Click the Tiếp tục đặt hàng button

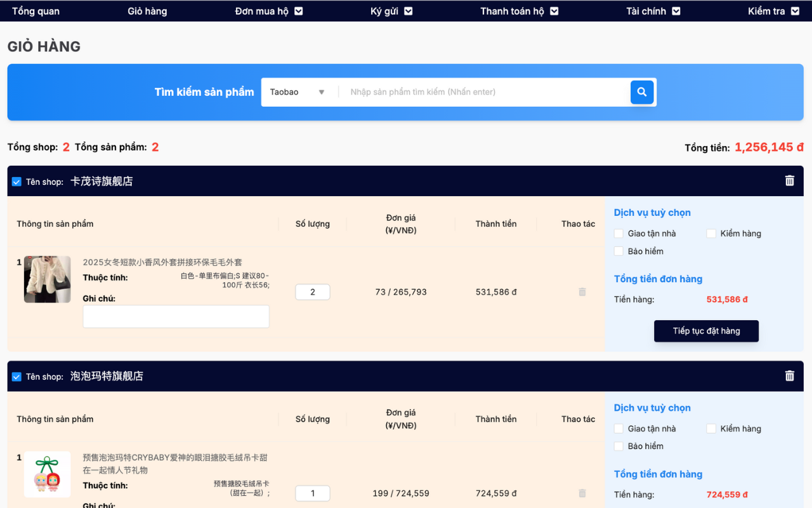(706, 331)
